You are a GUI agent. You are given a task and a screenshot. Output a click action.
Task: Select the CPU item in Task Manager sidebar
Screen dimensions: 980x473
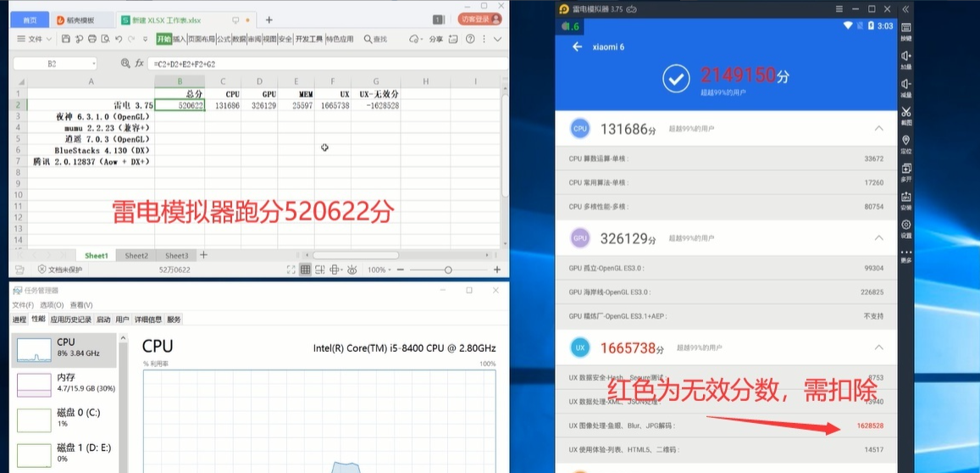pos(65,349)
